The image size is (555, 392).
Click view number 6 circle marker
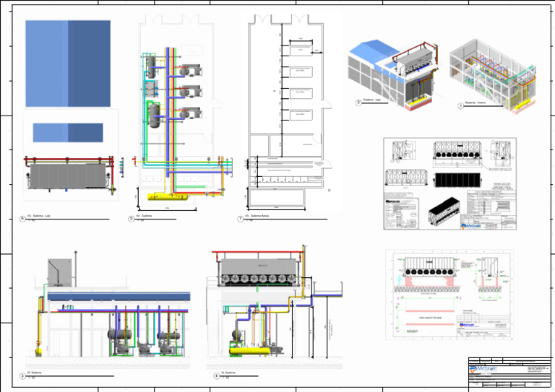(x=22, y=219)
